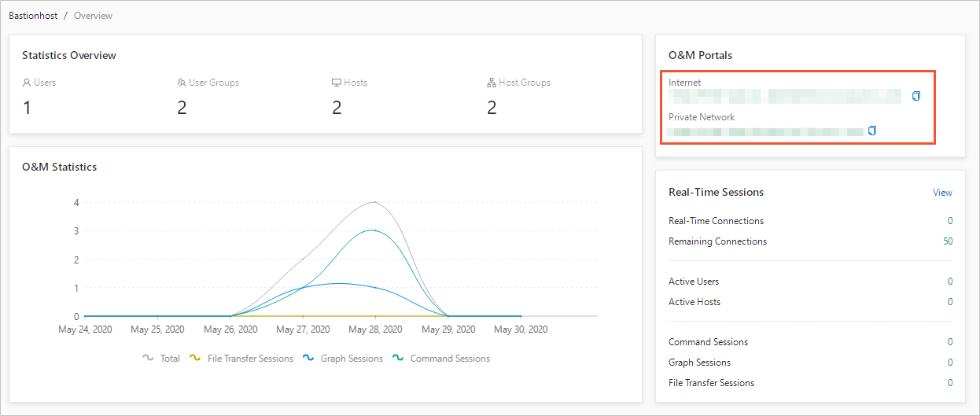The image size is (980, 416).
Task: Click the Active Hosts count
Action: pyautogui.click(x=949, y=302)
